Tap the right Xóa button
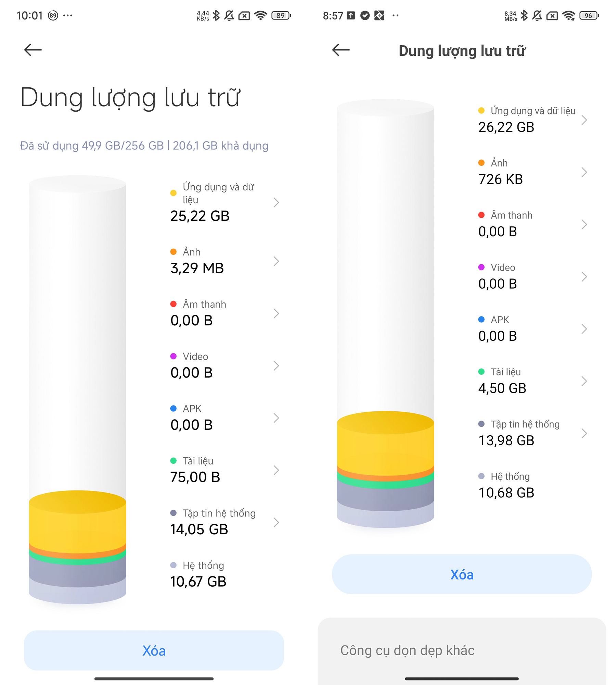This screenshot has width=616, height=685. (462, 574)
